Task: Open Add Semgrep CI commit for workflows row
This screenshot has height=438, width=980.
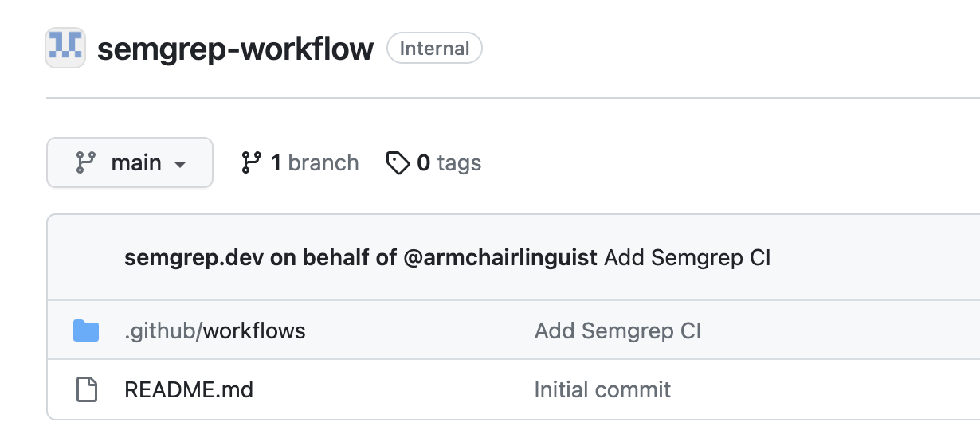Action: pyautogui.click(x=617, y=330)
